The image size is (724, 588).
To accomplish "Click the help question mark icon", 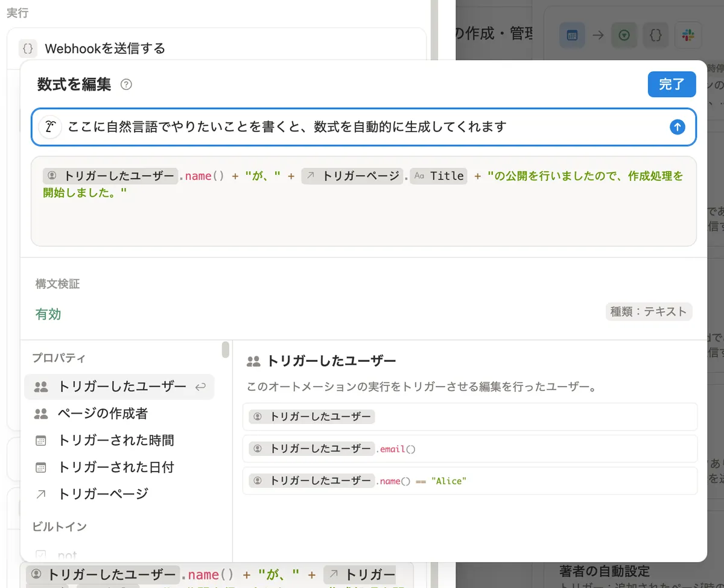I will point(126,84).
